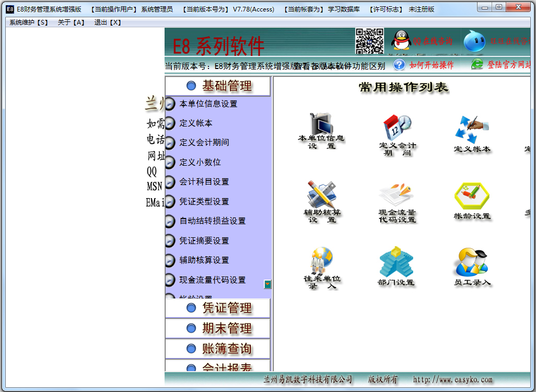Screen dimensions: 536x392
Task: Click arrow icon beside 定义帐本
Action: [170, 123]
